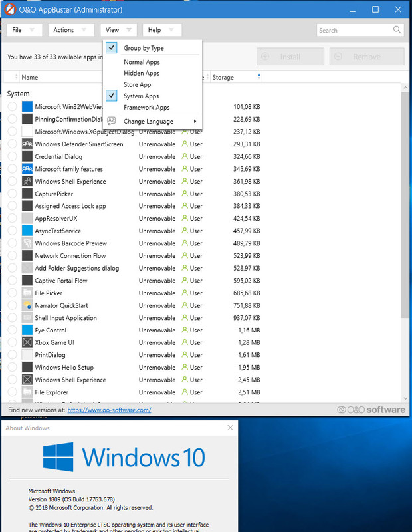
Task: Select the Windows Hello Setup row text
Action: point(64,368)
